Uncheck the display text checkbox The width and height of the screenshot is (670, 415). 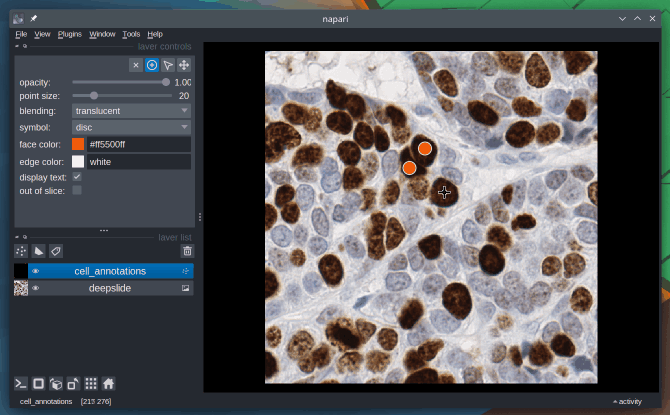click(x=77, y=177)
